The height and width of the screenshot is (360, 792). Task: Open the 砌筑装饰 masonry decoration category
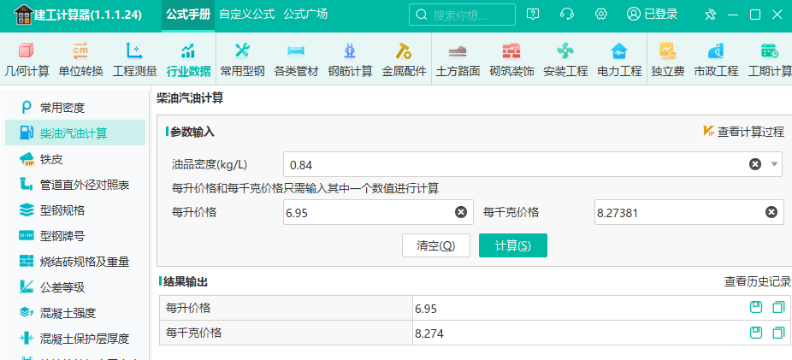coord(512,60)
